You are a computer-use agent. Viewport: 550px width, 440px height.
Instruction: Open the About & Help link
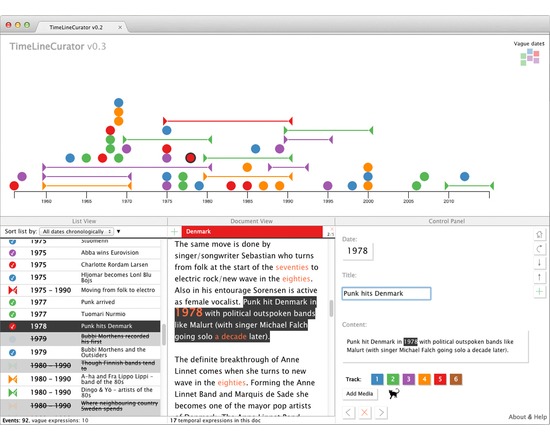tap(528, 417)
